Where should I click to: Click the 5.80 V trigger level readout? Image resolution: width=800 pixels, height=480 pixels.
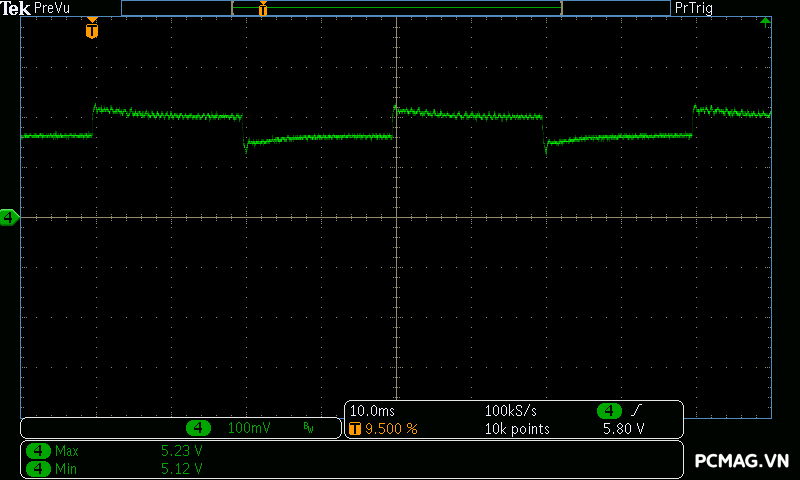coord(623,429)
